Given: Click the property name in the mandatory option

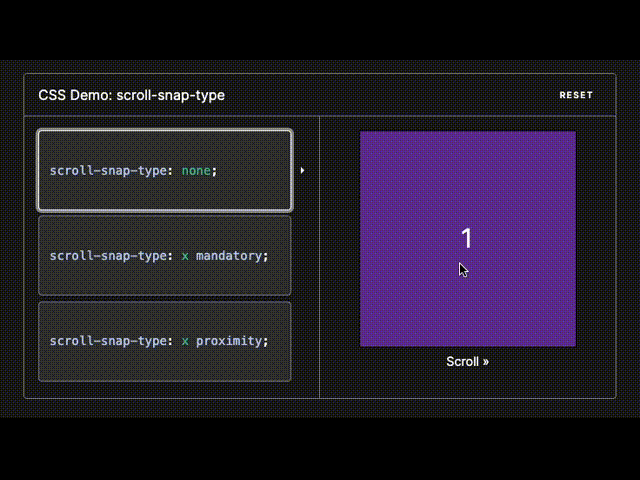Looking at the screenshot, I should coord(110,256).
